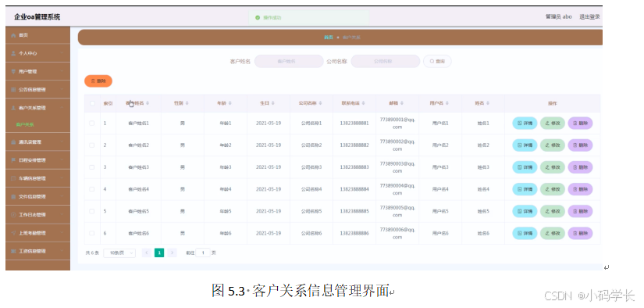Go to next page arrow in pagination

[x=172, y=253]
